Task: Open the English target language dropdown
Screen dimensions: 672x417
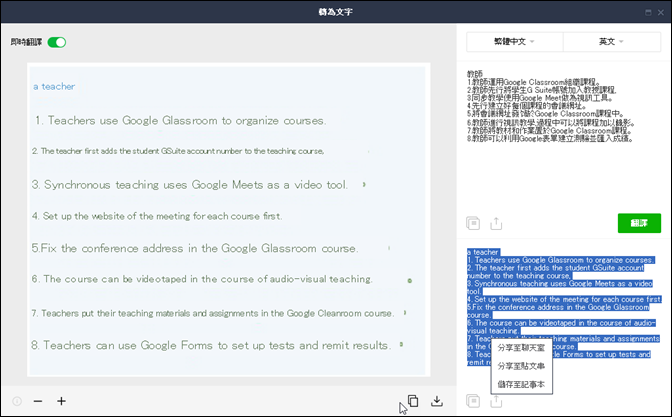Action: (x=612, y=42)
